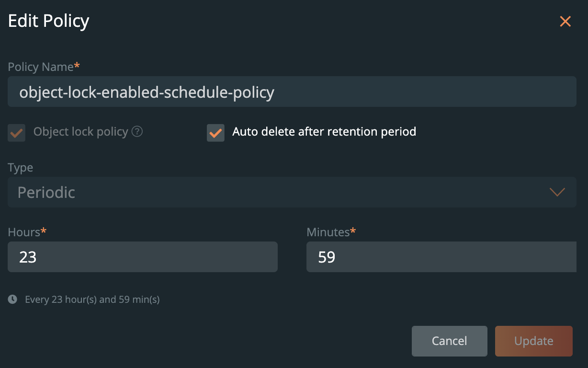This screenshot has height=368, width=588.
Task: Select the Minutes field showing 59
Action: pos(441,257)
